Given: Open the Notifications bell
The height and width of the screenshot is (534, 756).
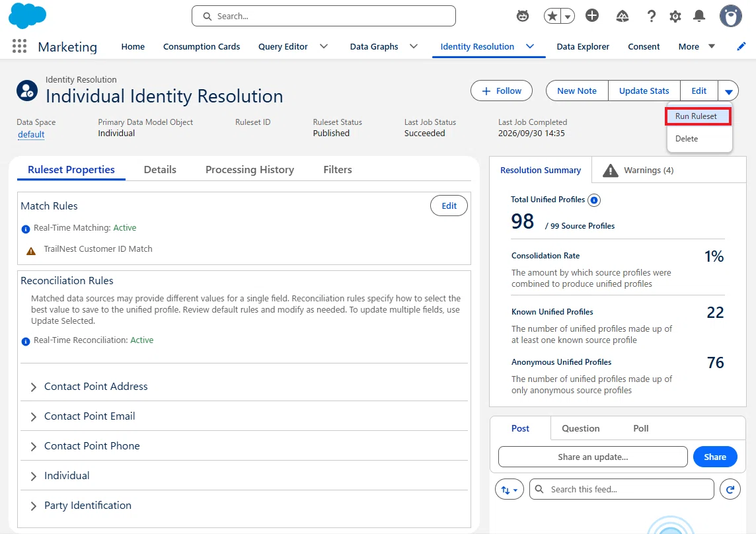Looking at the screenshot, I should 699,16.
